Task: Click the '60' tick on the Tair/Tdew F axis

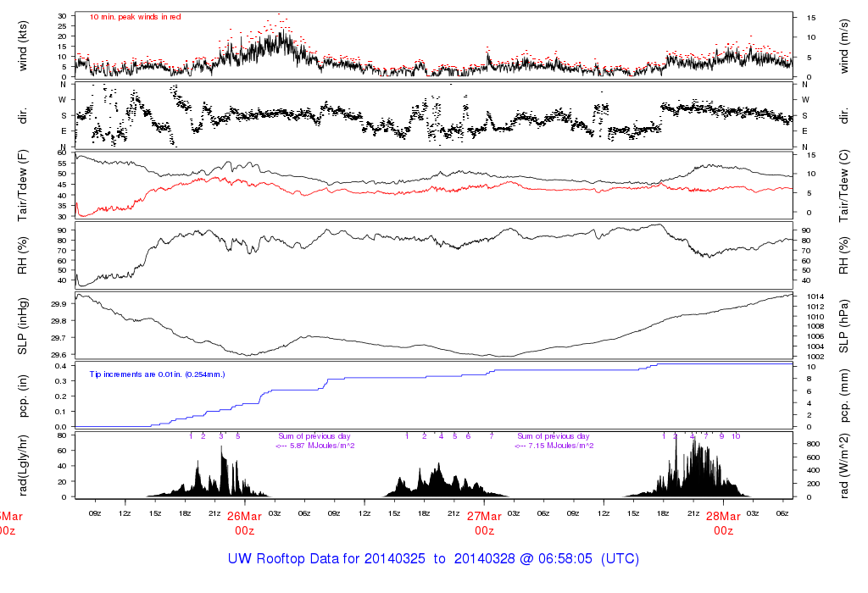Action: pos(63,152)
